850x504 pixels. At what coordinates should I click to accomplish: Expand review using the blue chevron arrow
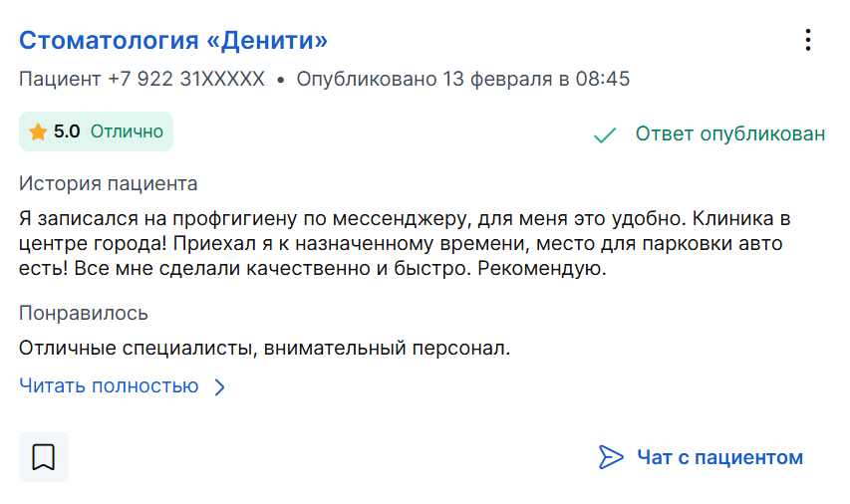click(x=219, y=386)
